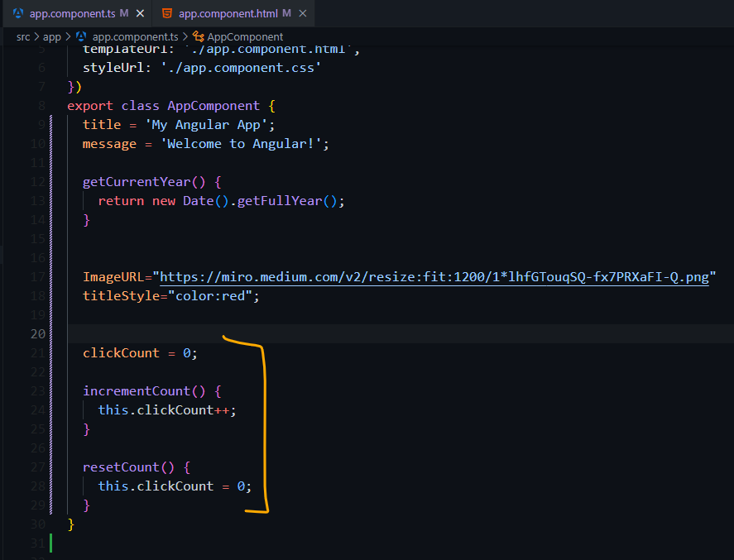
Task: Close the app.component.ts tab
Action: [x=140, y=13]
